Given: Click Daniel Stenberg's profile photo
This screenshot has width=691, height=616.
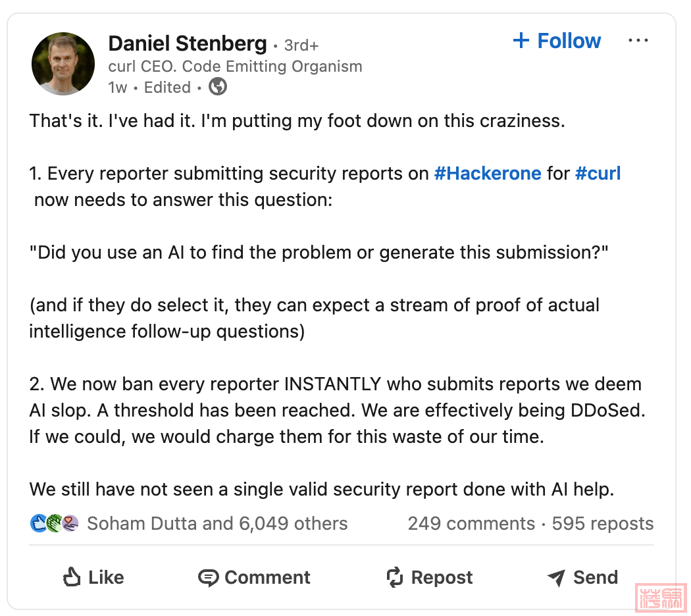Looking at the screenshot, I should [x=63, y=64].
